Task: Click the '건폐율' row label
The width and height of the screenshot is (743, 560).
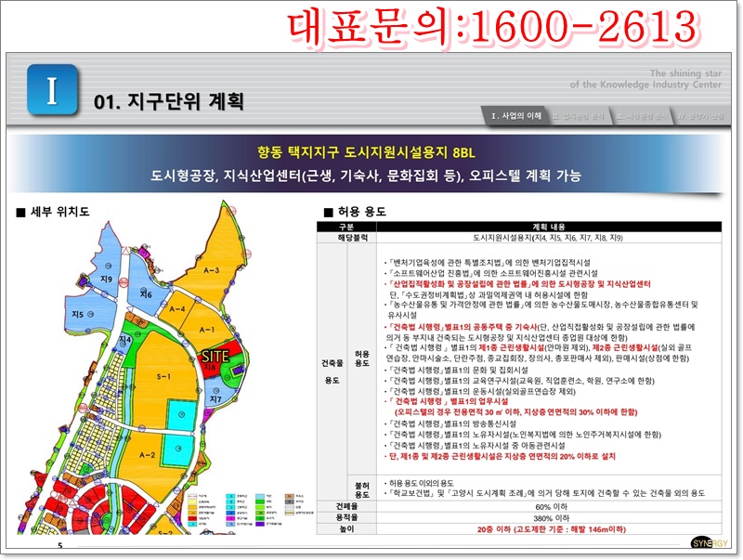Action: point(346,506)
